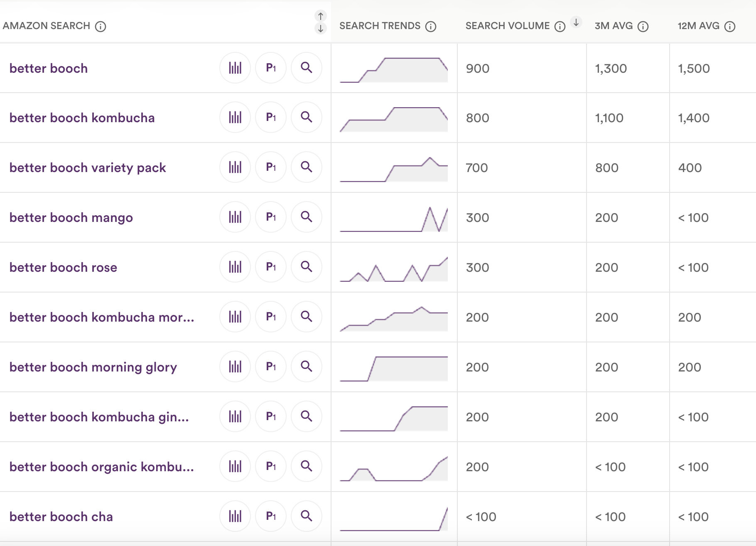Click search magnifier for better booch variety pack
756x546 pixels.
[x=307, y=167]
